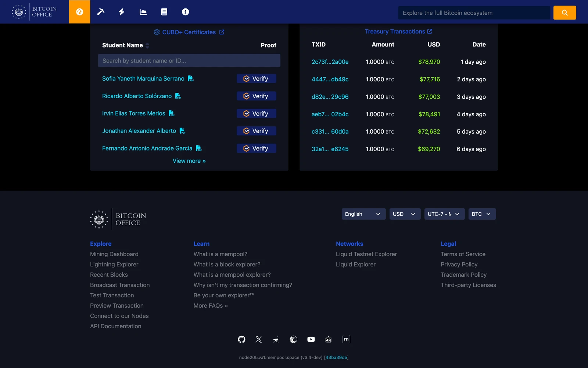Open the Docs book icon
588x368 pixels.
tap(164, 12)
